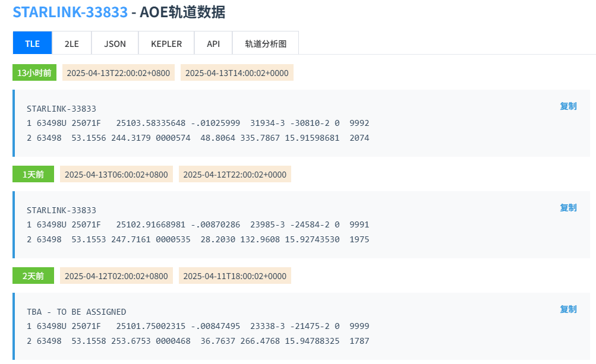
Task: Open the JSON format tab
Action: (x=115, y=43)
